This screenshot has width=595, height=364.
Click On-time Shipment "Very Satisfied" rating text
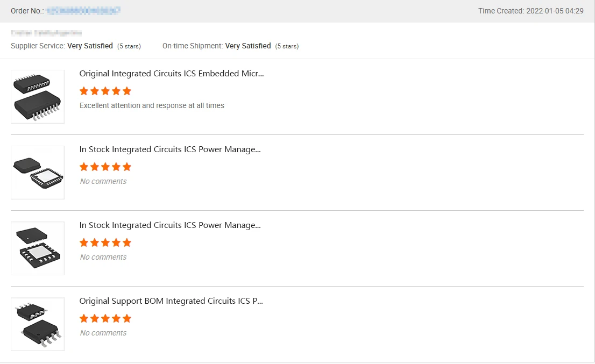click(248, 46)
